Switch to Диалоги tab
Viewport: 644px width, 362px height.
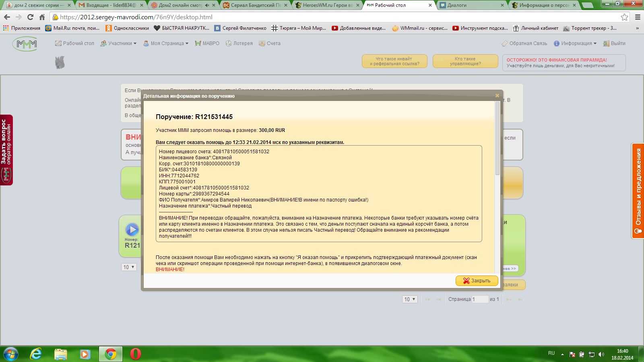[472, 5]
